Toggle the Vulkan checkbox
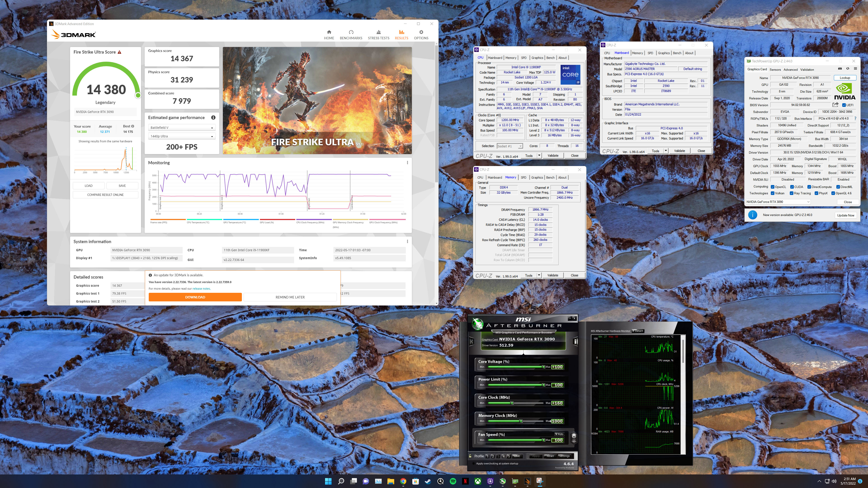The height and width of the screenshot is (488, 868). (773, 193)
